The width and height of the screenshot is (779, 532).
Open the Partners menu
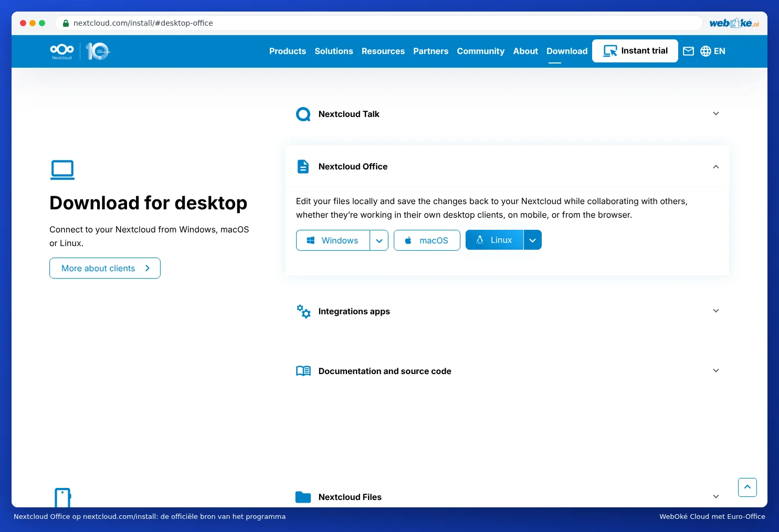(x=431, y=51)
